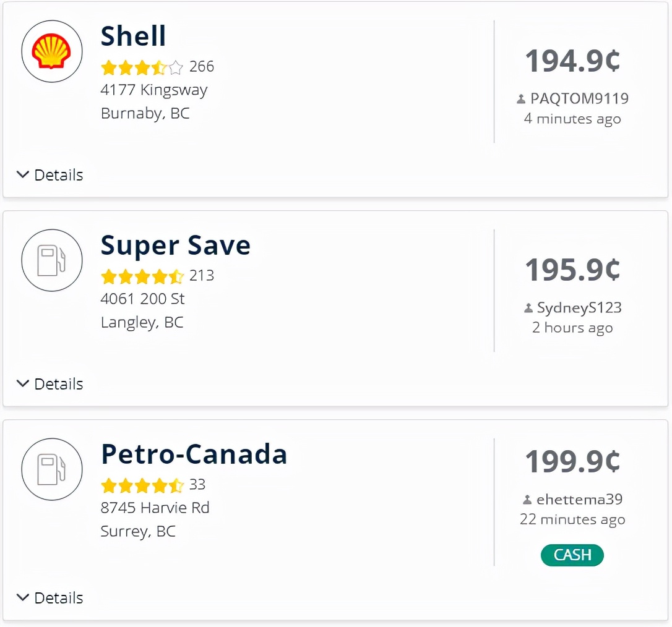
Task: Expand Details for Super Save station
Action: 50,384
